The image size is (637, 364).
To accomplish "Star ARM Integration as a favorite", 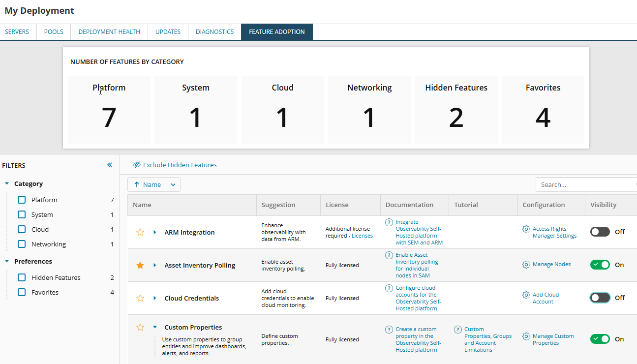I will point(140,232).
